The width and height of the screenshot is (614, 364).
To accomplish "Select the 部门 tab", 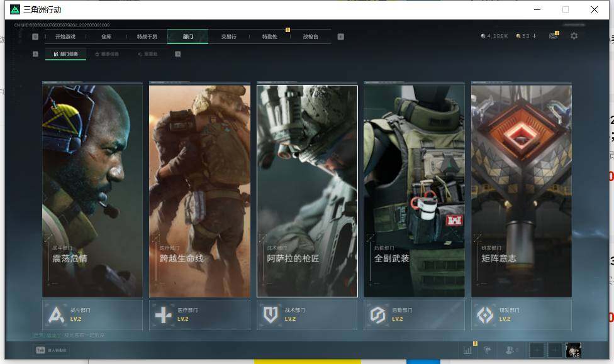I will [187, 36].
